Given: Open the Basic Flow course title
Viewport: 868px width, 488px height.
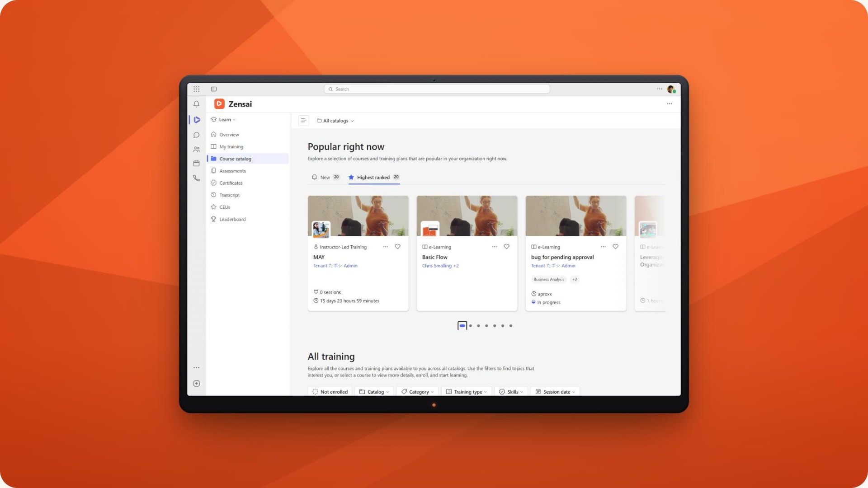Looking at the screenshot, I should click(x=435, y=257).
